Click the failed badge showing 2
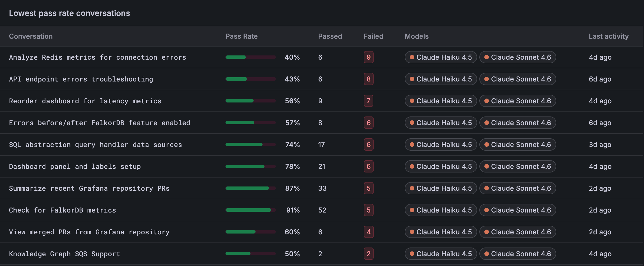This screenshot has height=266, width=644. [x=369, y=254]
